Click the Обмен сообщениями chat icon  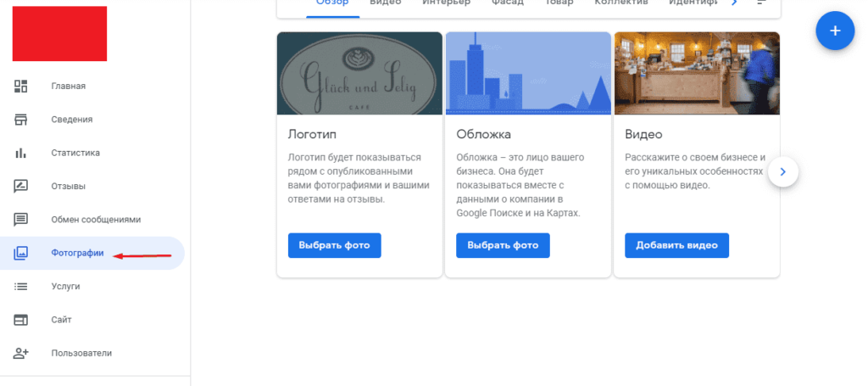coord(21,220)
